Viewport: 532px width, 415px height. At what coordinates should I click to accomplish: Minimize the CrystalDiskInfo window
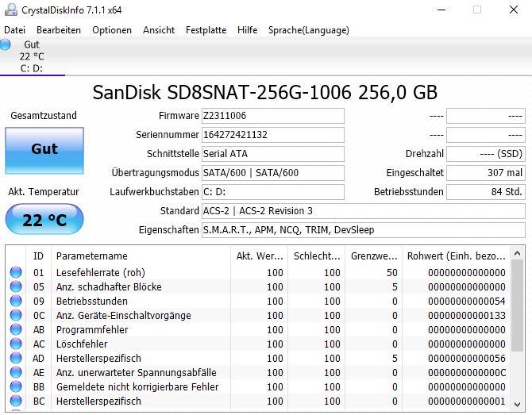[441, 10]
